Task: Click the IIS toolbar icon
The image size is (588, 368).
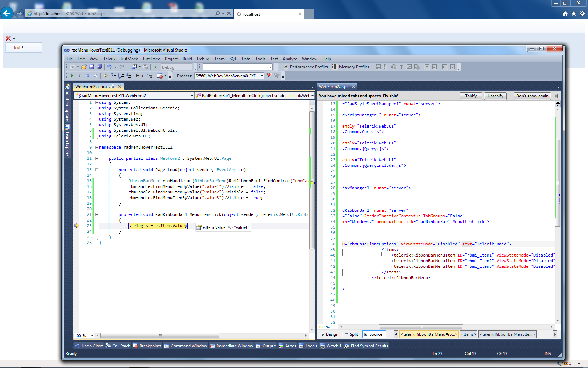Action: pyautogui.click(x=445, y=67)
